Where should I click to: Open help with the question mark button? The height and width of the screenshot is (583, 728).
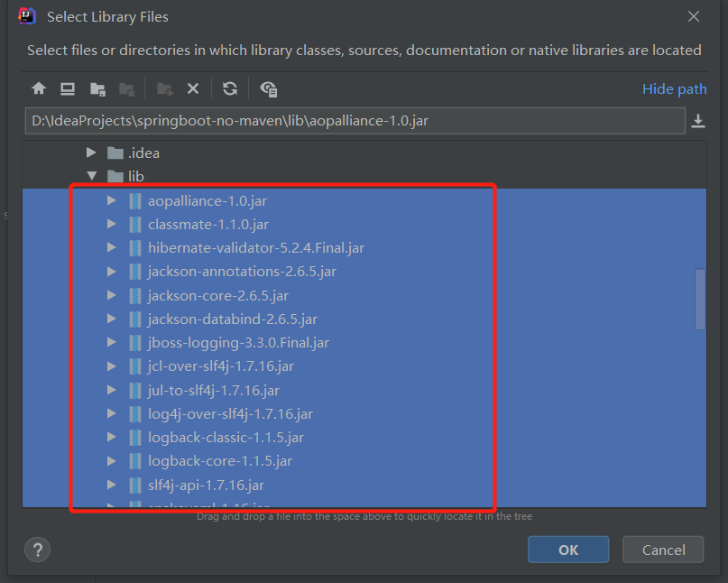click(37, 550)
